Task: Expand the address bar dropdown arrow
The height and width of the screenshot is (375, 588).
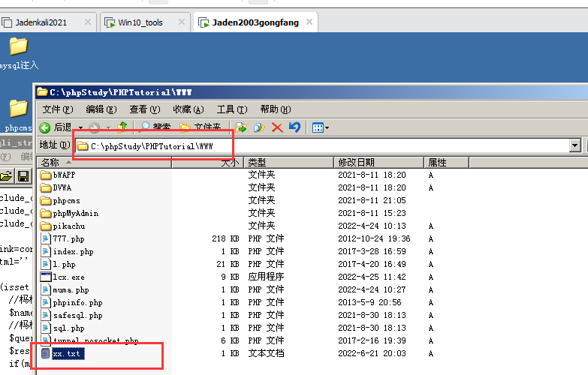Action: [575, 145]
